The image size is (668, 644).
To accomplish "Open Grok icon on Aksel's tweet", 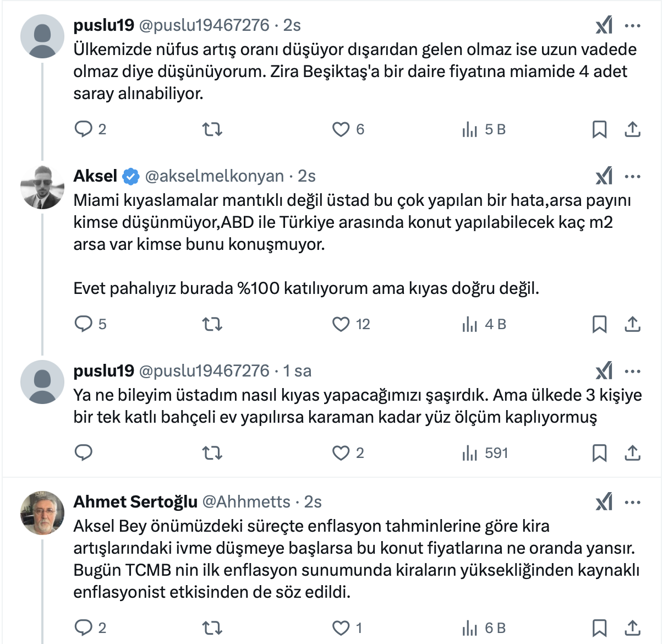I will coord(604,176).
